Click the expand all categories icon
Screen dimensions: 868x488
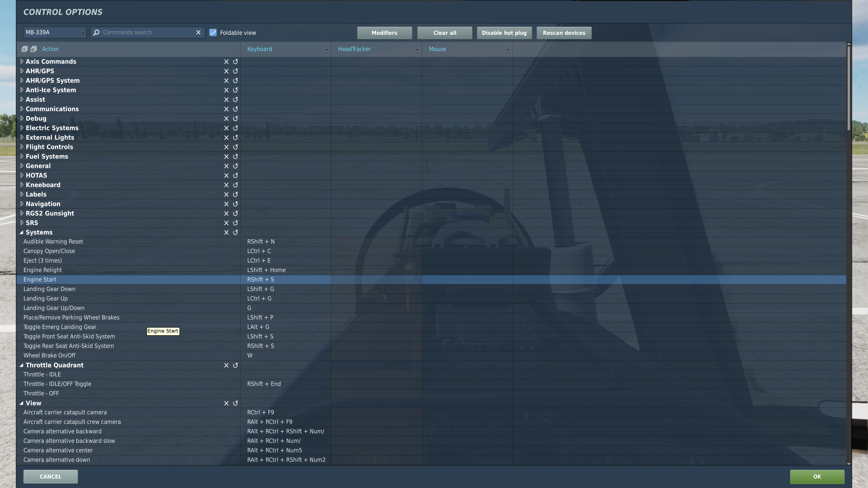pos(24,49)
